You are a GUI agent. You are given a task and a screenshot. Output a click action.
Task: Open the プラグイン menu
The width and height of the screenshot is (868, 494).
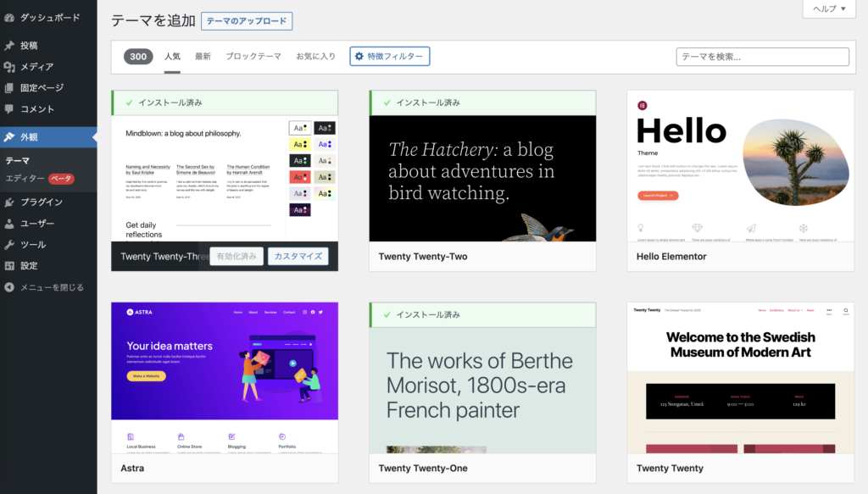click(48, 203)
